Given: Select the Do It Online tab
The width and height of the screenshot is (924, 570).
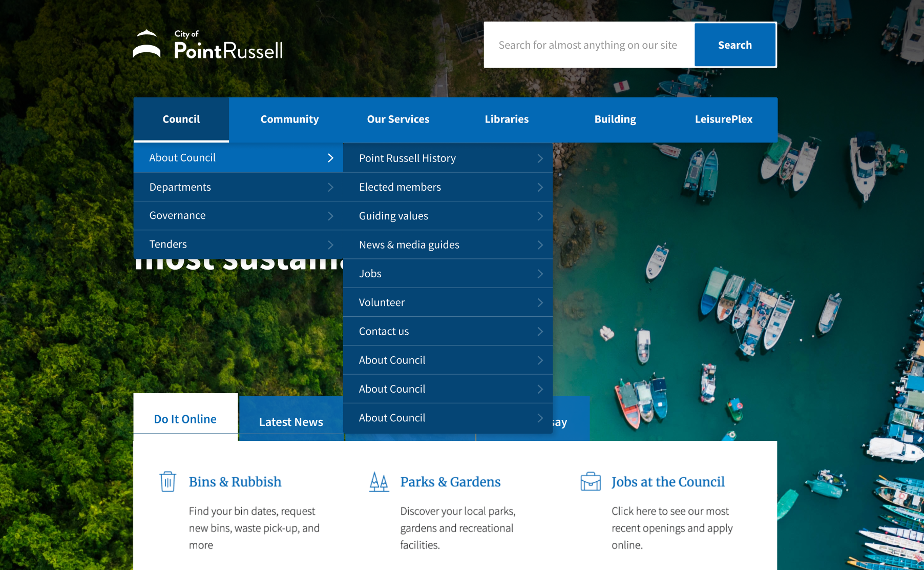Looking at the screenshot, I should point(185,419).
